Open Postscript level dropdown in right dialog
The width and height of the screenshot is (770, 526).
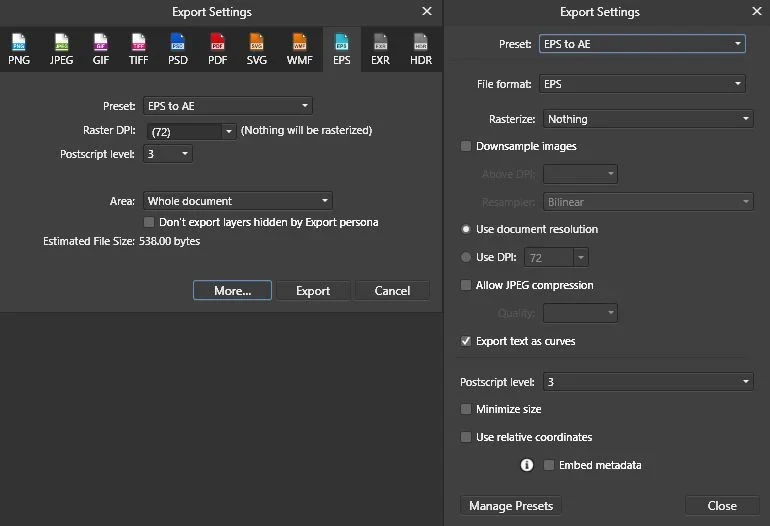pos(648,382)
